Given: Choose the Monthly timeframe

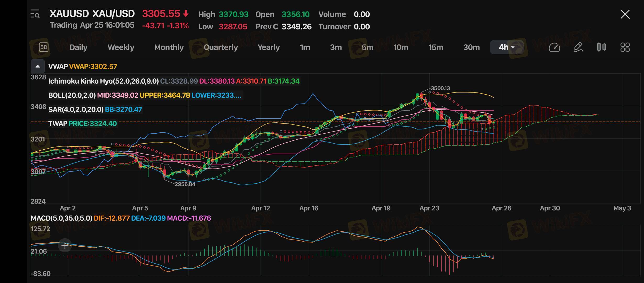Looking at the screenshot, I should tap(169, 47).
